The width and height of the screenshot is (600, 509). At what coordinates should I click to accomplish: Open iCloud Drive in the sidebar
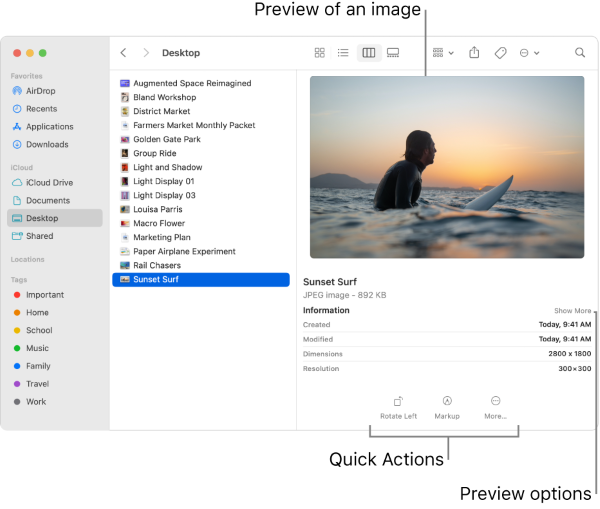42,183
